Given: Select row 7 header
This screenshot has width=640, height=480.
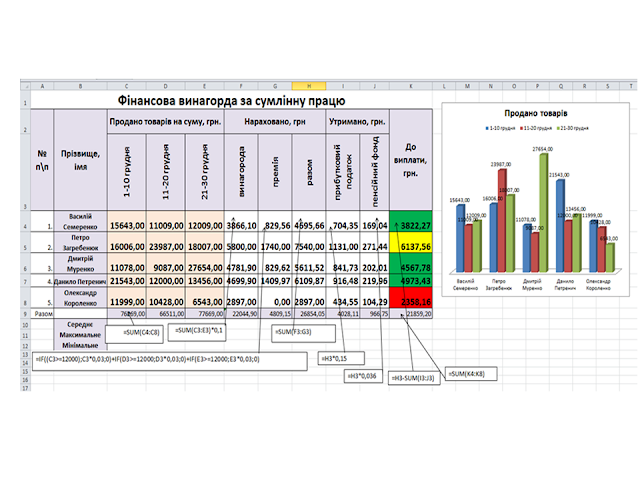Looking at the screenshot, I should [x=25, y=281].
